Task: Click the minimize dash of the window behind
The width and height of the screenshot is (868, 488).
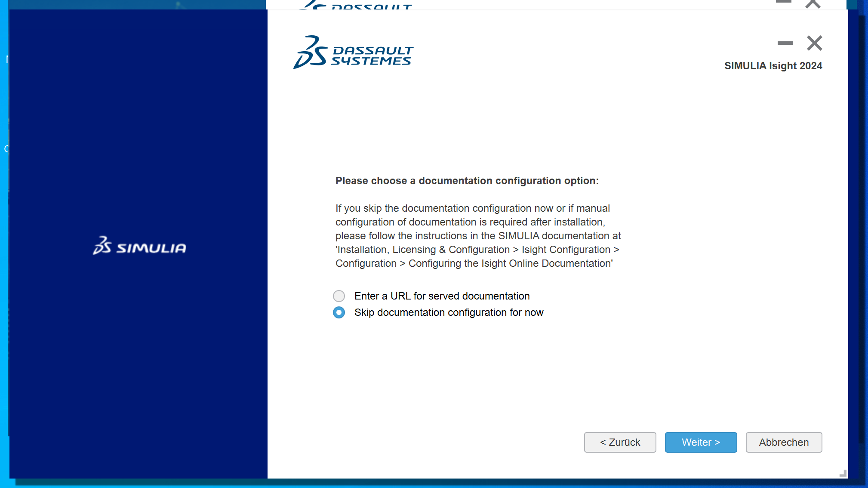Action: [x=783, y=2]
